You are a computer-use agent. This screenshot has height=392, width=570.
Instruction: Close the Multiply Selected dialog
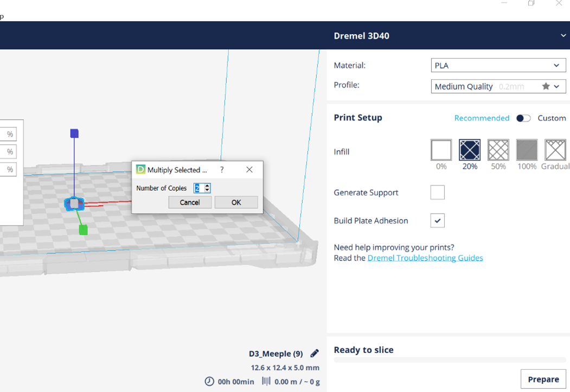coord(249,170)
